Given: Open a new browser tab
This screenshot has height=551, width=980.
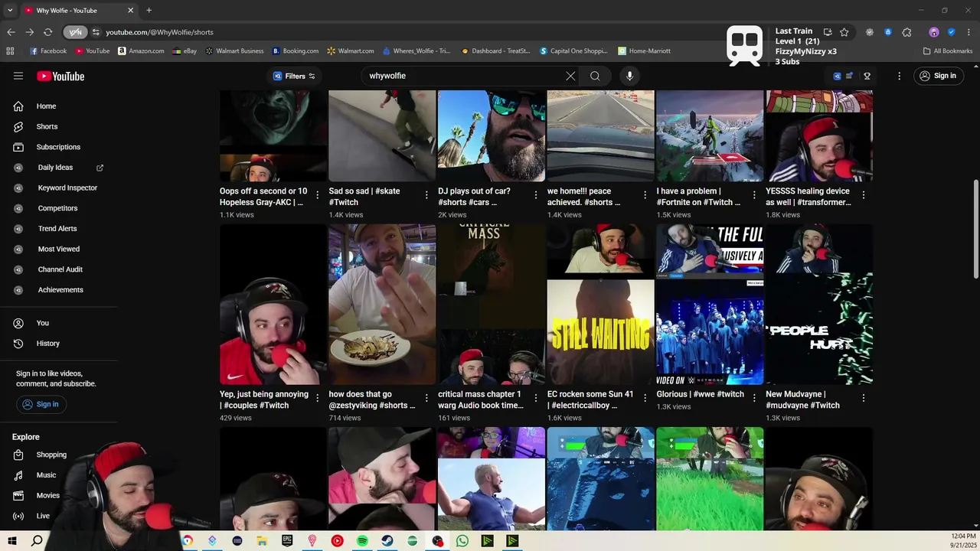Looking at the screenshot, I should click(x=149, y=11).
